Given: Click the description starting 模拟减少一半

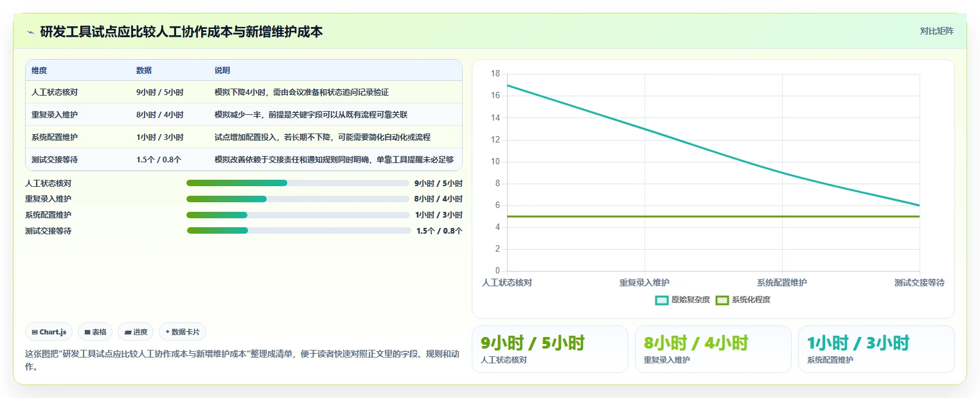Looking at the screenshot, I should click(311, 115).
